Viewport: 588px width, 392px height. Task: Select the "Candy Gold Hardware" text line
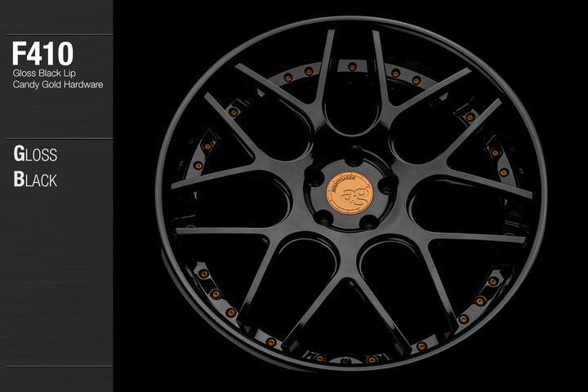pos(57,84)
